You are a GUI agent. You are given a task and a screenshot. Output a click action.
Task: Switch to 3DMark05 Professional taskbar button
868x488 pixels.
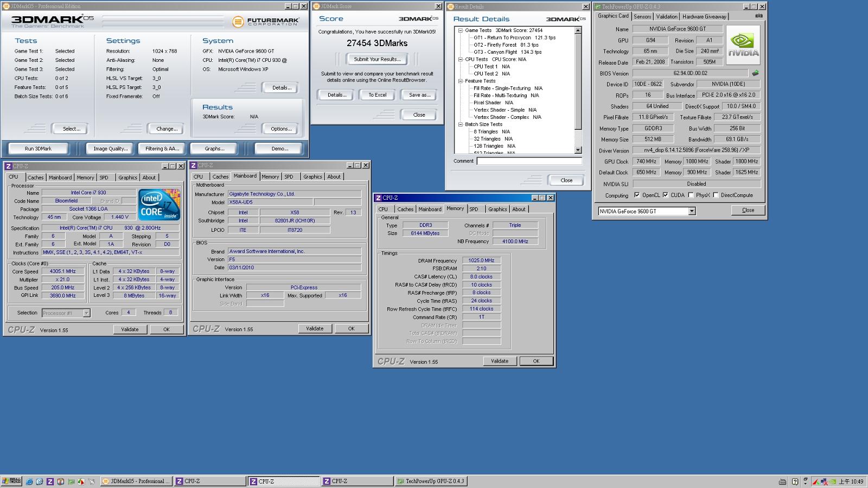136,481
